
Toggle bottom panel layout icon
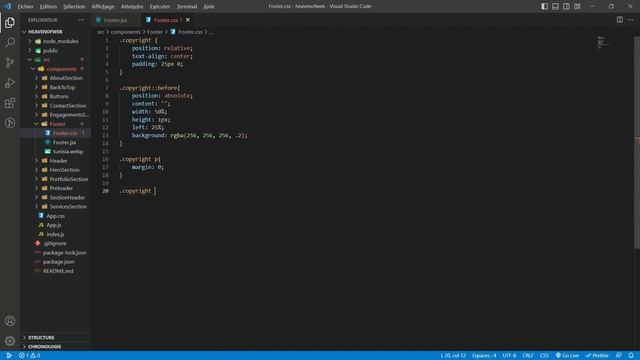point(556,7)
